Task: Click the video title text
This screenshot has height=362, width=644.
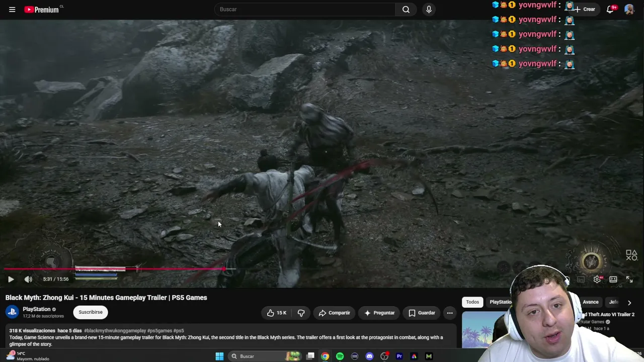Action: [106, 298]
